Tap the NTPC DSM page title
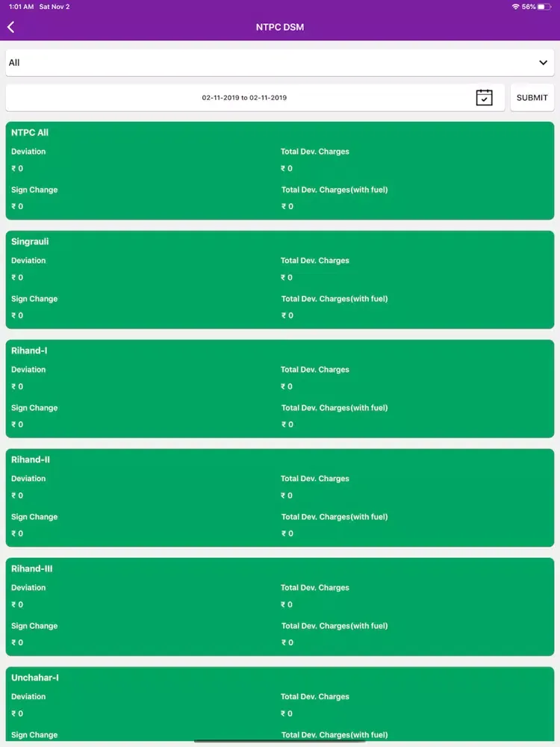Viewport: 560px width, 747px height. click(x=280, y=27)
